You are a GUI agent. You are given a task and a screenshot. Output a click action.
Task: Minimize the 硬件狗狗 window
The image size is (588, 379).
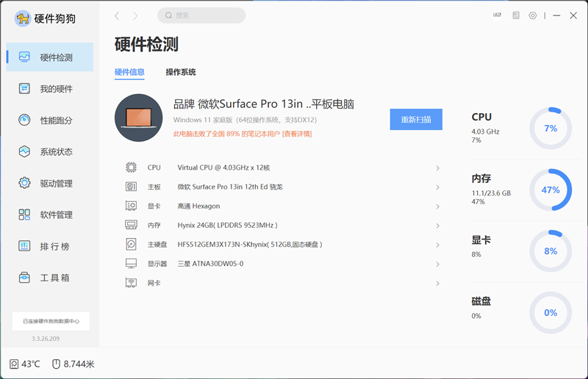click(x=556, y=15)
